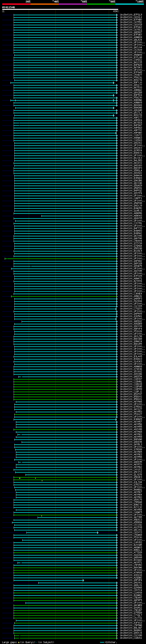146x644 pixels.
Task: Select the UniRef100_C0PDX2 label
Action: 131,60
